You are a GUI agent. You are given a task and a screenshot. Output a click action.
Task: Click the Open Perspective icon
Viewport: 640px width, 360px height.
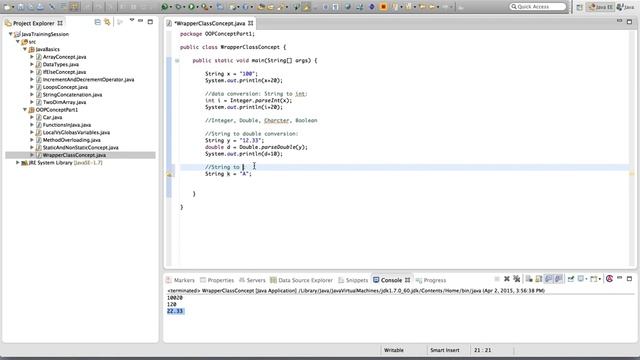tap(580, 7)
